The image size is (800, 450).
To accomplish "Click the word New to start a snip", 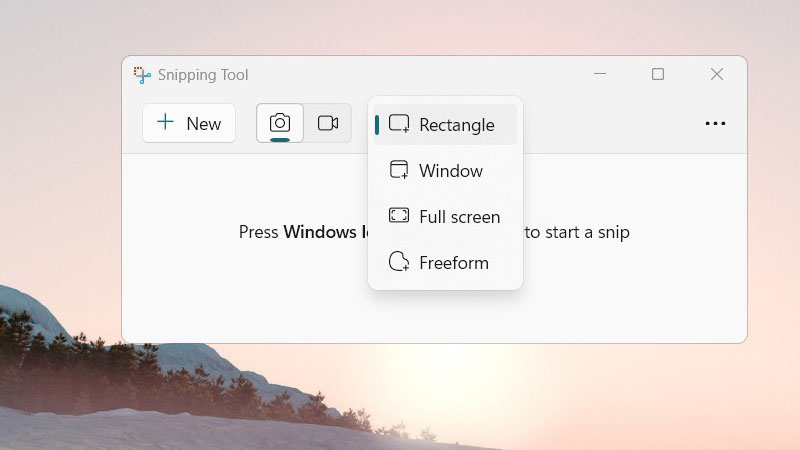I will (x=203, y=124).
